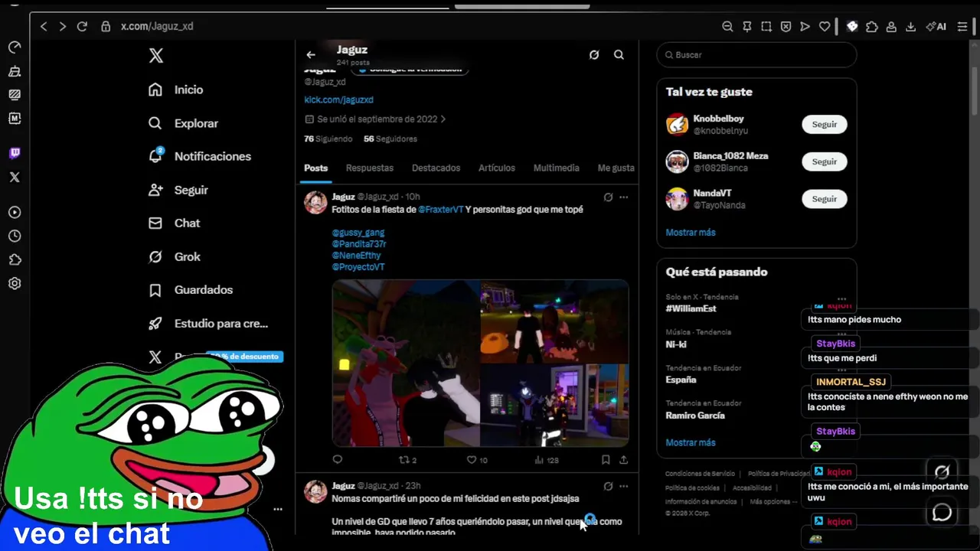Go forward with the browser forward arrow

(63, 26)
